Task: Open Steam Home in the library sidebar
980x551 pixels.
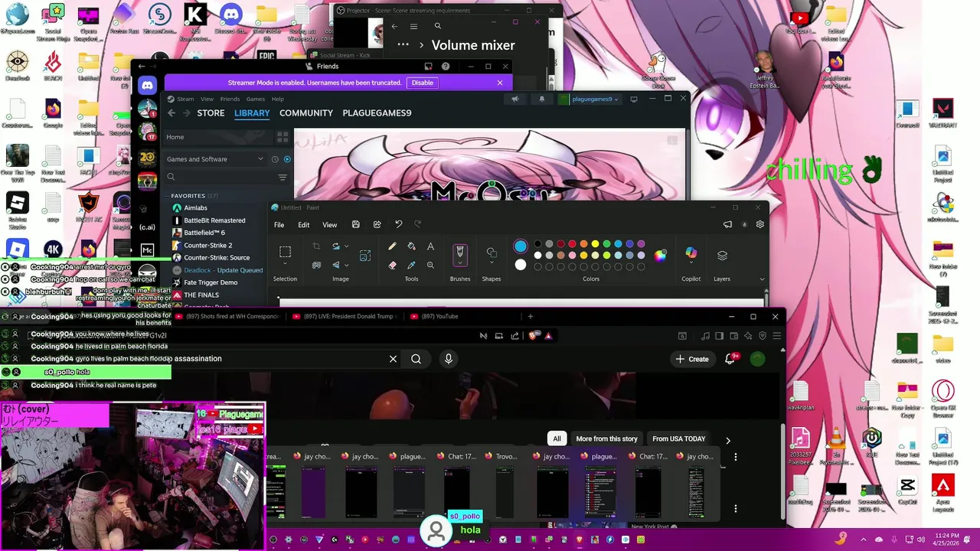Action: click(218, 137)
